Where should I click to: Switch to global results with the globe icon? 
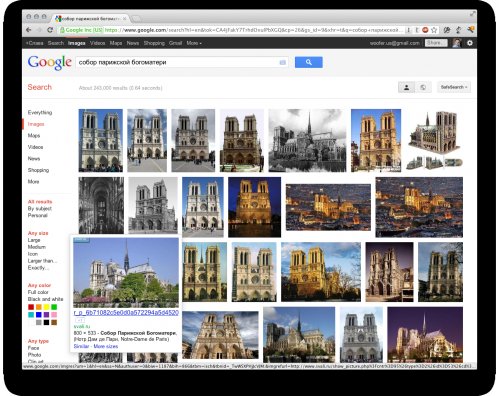click(x=423, y=87)
